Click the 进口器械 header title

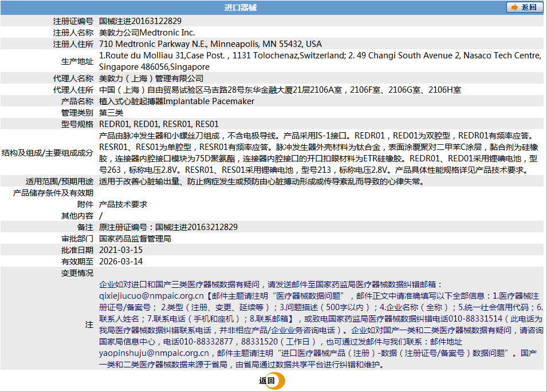[x=240, y=7]
